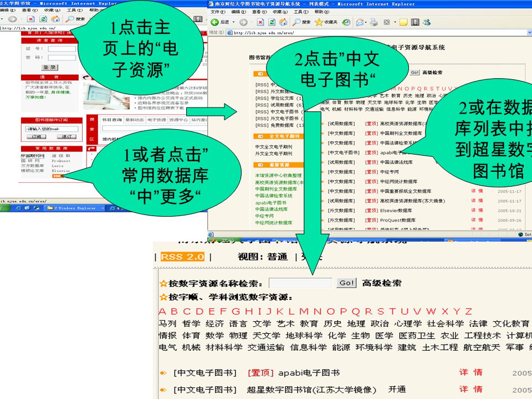Click the Messenger icon in right IE toolbar
This screenshot has height=399, width=532.
(427, 22)
